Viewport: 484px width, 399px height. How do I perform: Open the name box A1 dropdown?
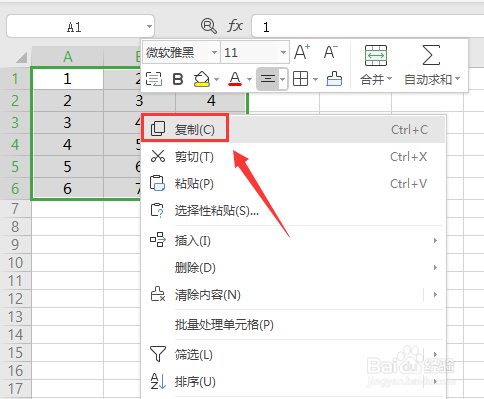149,26
